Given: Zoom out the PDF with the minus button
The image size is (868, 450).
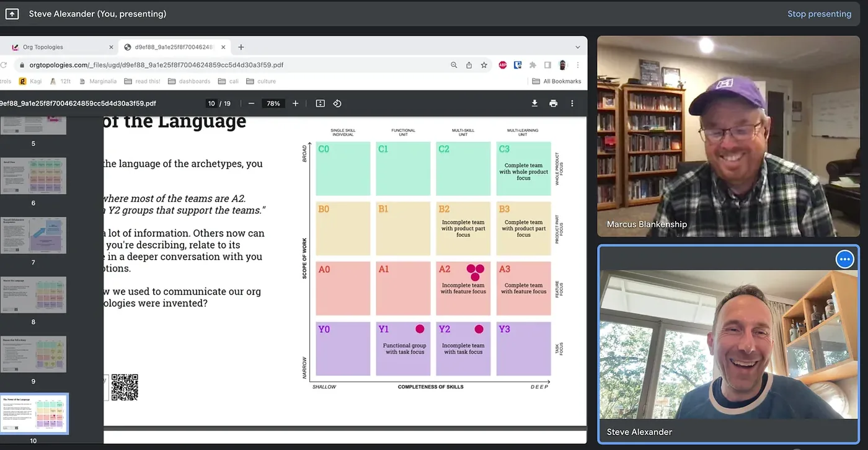Looking at the screenshot, I should [x=251, y=104].
